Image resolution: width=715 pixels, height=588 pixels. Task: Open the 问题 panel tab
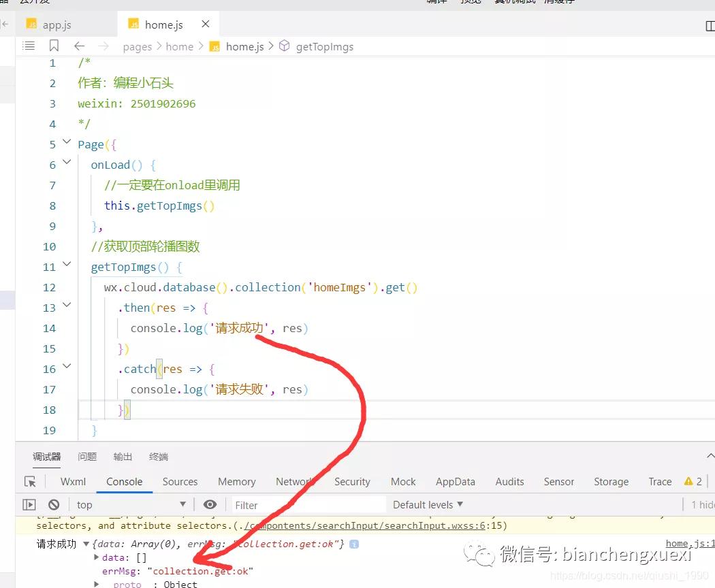pyautogui.click(x=87, y=457)
